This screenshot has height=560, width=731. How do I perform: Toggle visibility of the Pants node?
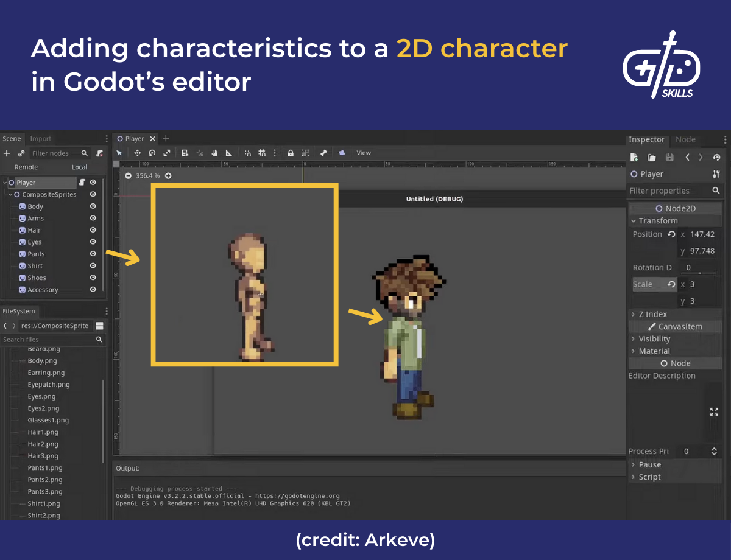click(92, 254)
